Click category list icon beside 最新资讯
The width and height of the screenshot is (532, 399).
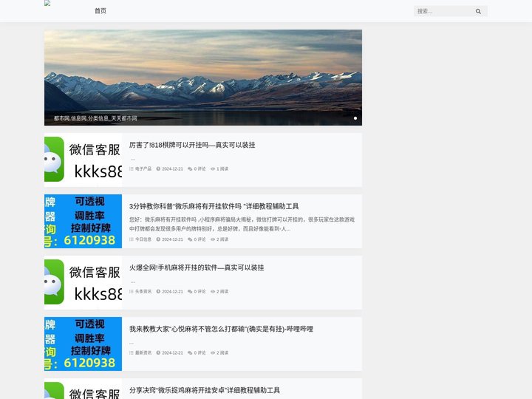132,353
